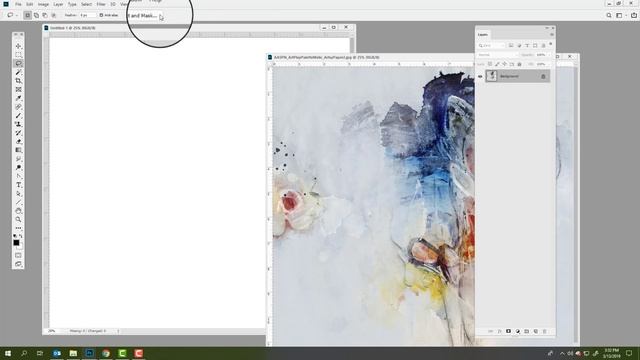
Task: Open the Type menu
Action: 72,4
